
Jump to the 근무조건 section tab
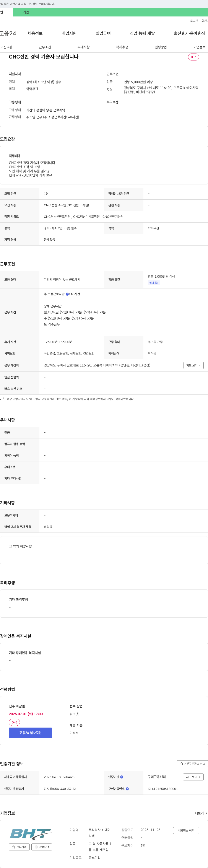click(45, 47)
